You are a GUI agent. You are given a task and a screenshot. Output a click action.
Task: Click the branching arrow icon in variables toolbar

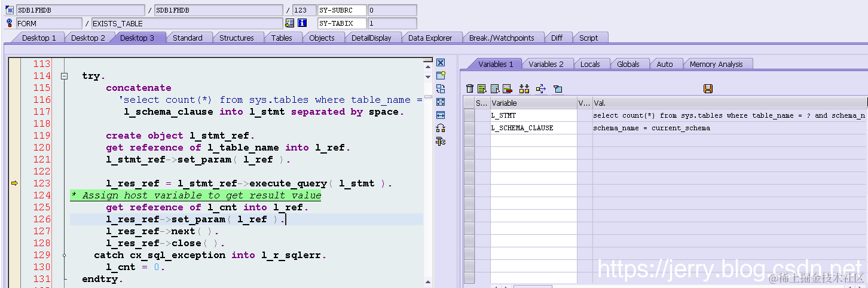[541, 88]
